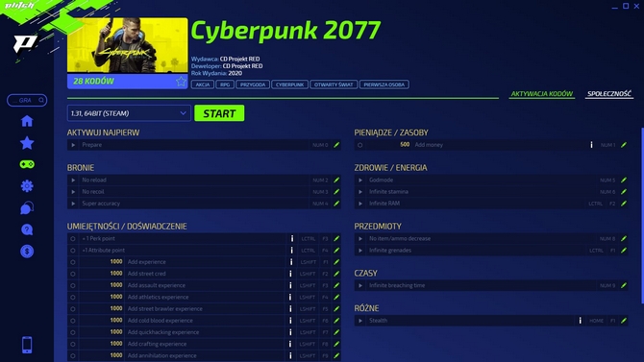The width and height of the screenshot is (644, 362).
Task: Open the mobile phone sidebar icon
Action: [x=27, y=345]
